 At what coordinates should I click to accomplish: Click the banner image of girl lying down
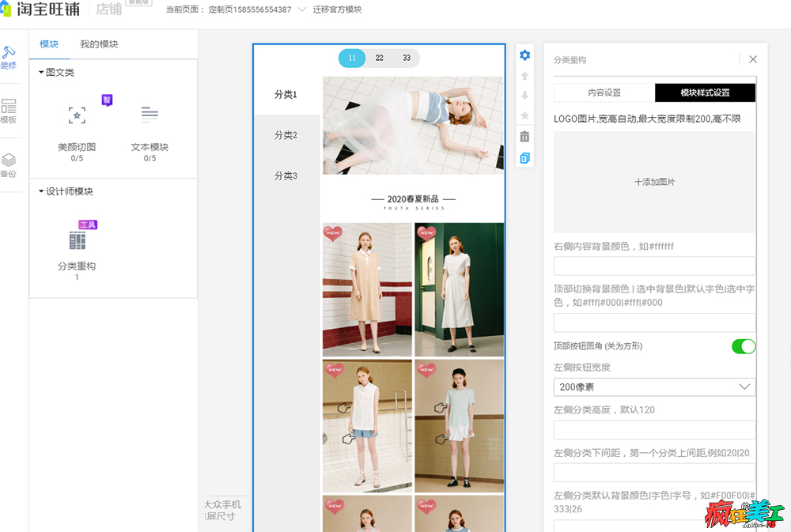pyautogui.click(x=413, y=126)
